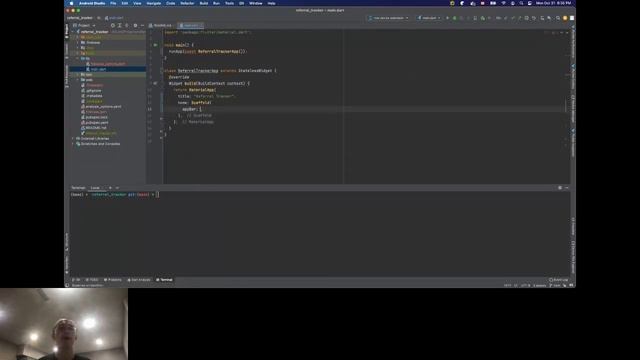Click the Wi-Fi icon in macOS menu bar
The image size is (640, 360).
[x=503, y=3]
